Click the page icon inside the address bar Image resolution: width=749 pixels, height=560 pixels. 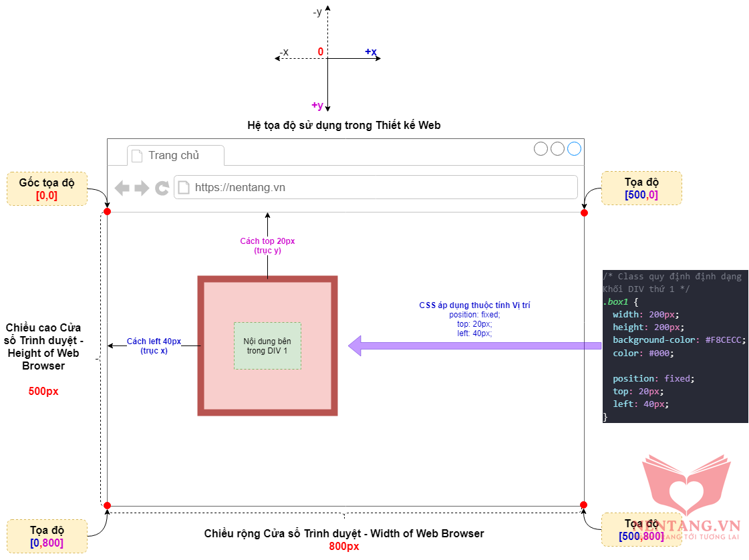click(184, 188)
